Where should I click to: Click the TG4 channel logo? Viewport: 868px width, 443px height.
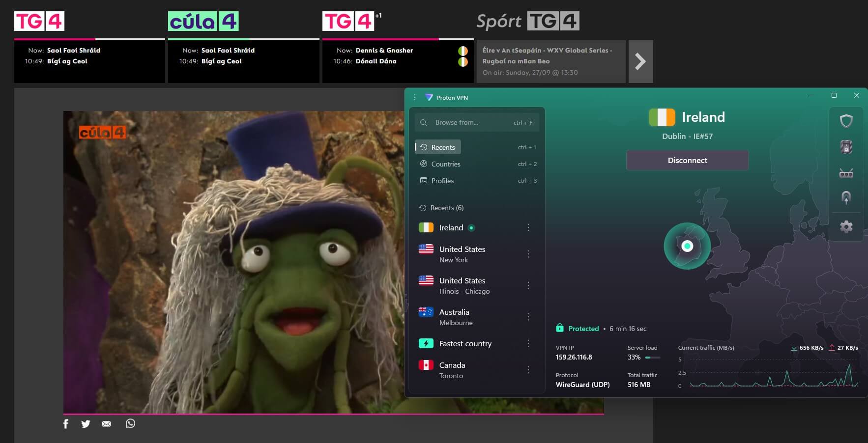(x=39, y=21)
